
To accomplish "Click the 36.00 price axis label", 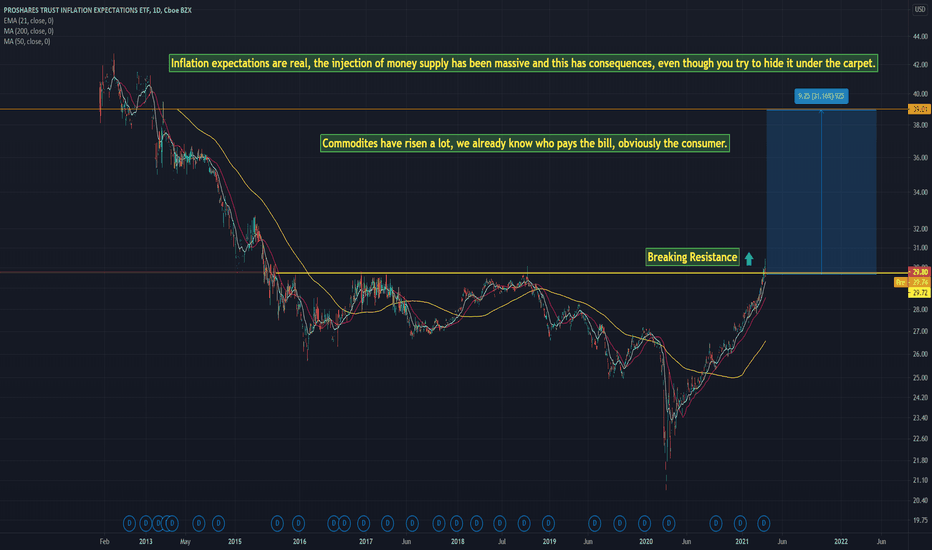I will 920,158.
